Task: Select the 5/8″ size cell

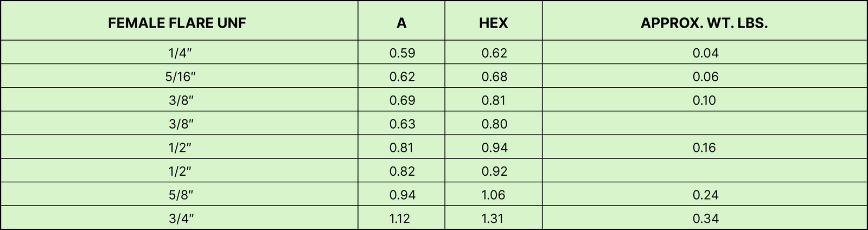Action: 181,195
